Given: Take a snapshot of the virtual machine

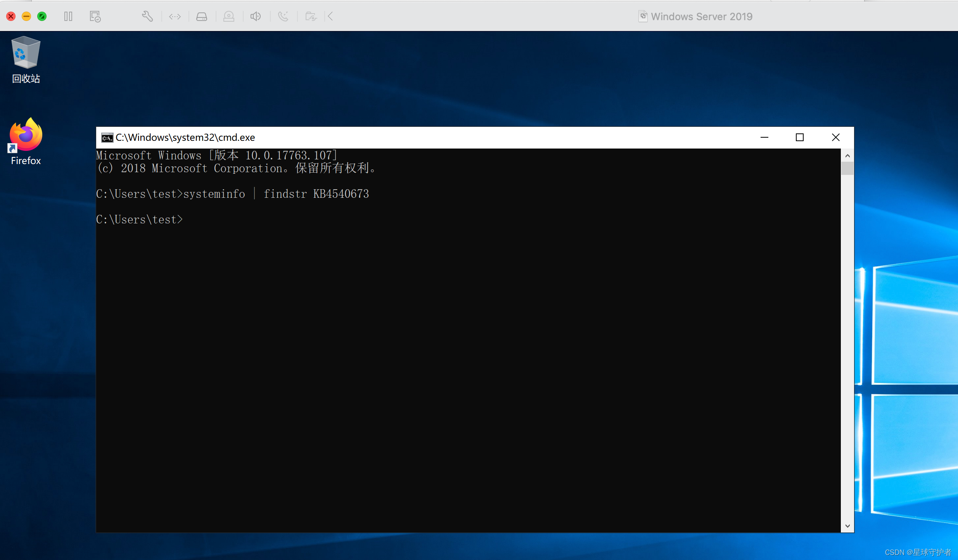Looking at the screenshot, I should 94,16.
